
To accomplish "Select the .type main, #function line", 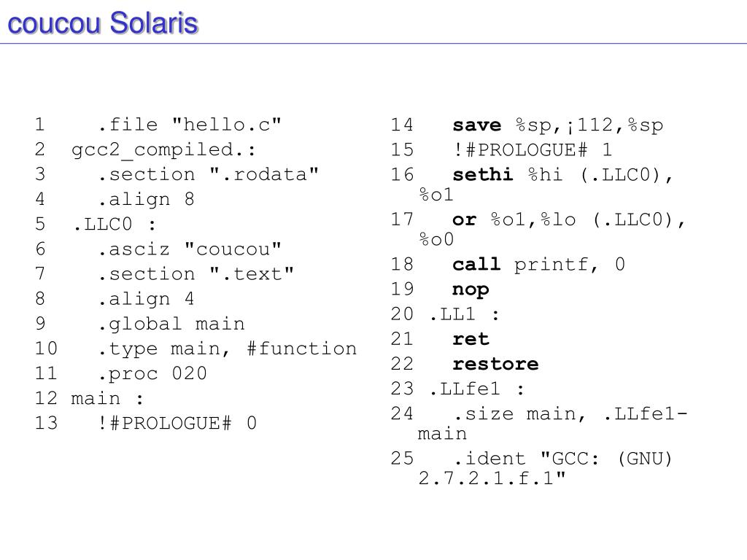I will pyautogui.click(x=227, y=349).
